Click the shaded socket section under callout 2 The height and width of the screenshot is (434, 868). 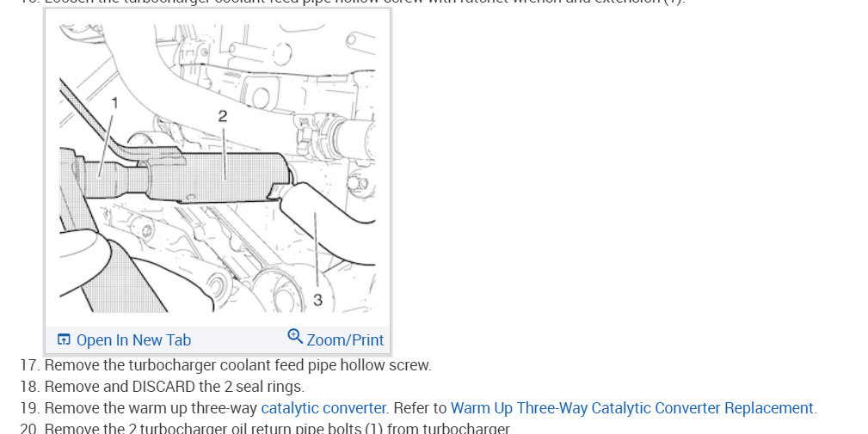219,178
